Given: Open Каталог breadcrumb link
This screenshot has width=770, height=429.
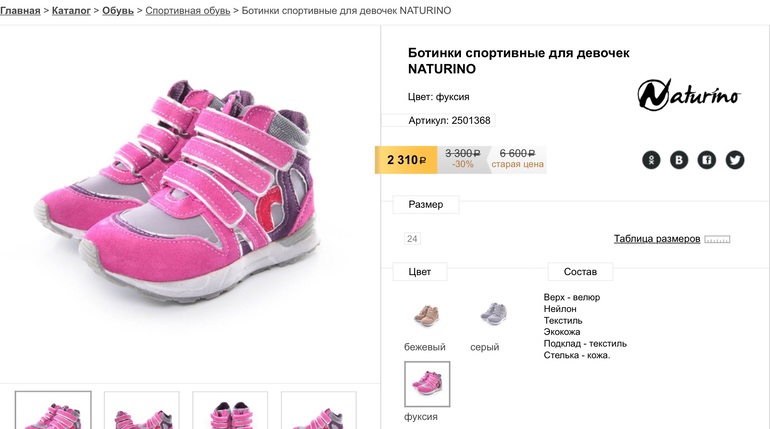Looking at the screenshot, I should (x=71, y=10).
